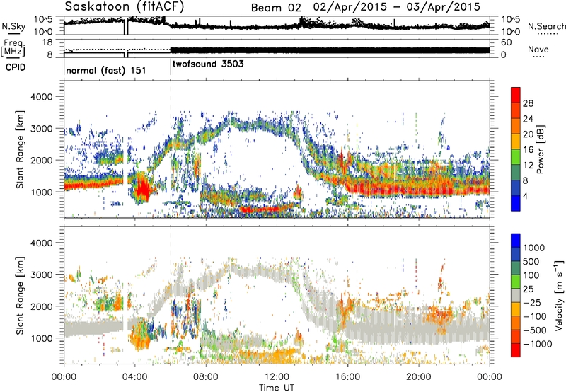Viewport: 566px width, 392px height.
Task: Click the 'Saskatoon (fitACF)' plot title
Action: click(125, 6)
